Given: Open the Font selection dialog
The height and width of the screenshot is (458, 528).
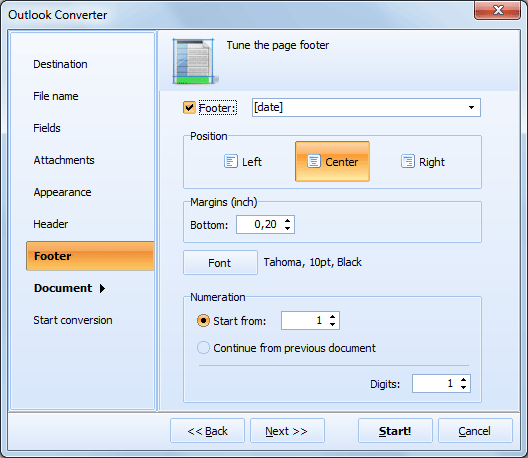Looking at the screenshot, I should (220, 263).
